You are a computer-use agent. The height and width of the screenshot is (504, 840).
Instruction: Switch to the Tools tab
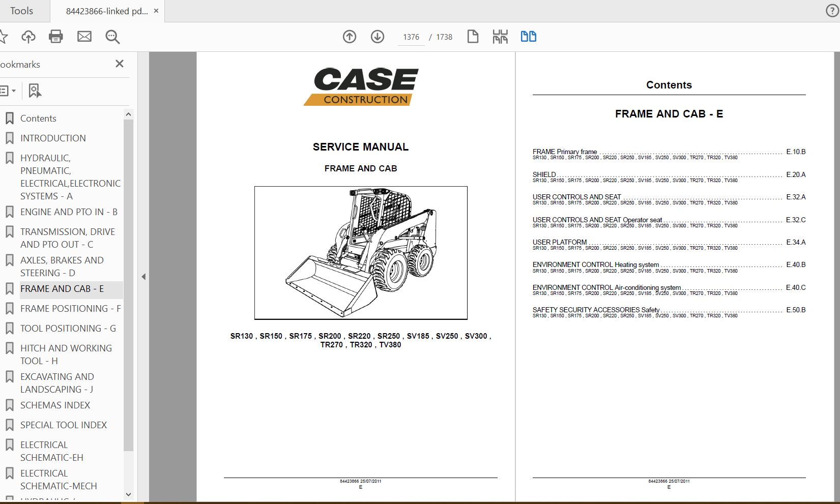coord(23,10)
